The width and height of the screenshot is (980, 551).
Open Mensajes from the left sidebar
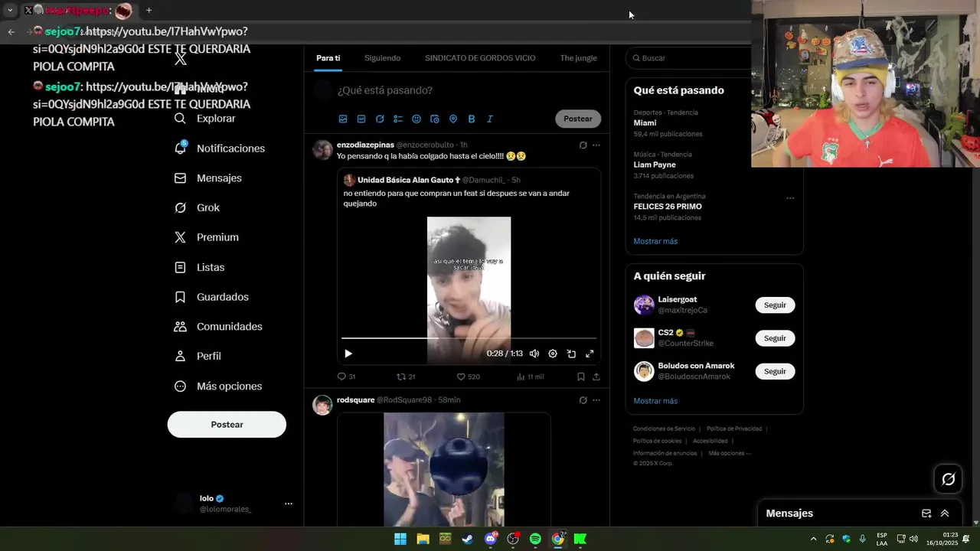coord(208,178)
